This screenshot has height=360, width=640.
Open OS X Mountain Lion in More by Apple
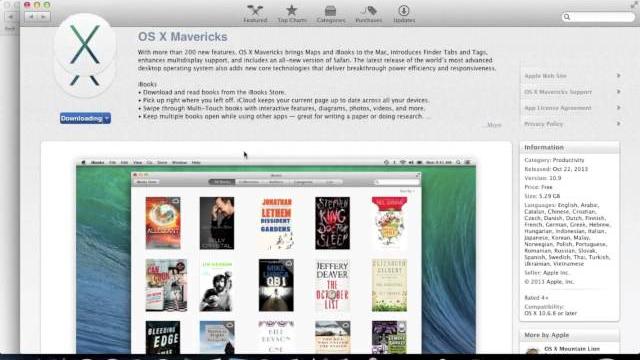(x=572, y=349)
